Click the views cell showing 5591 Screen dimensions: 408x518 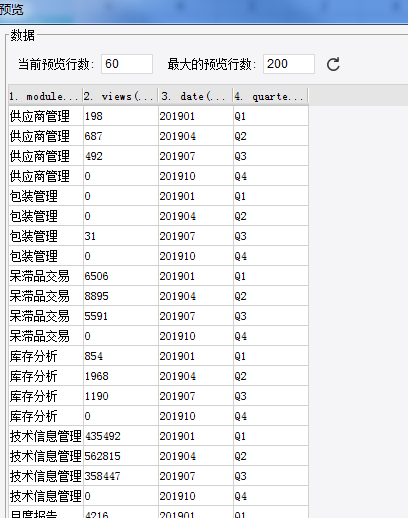point(121,316)
